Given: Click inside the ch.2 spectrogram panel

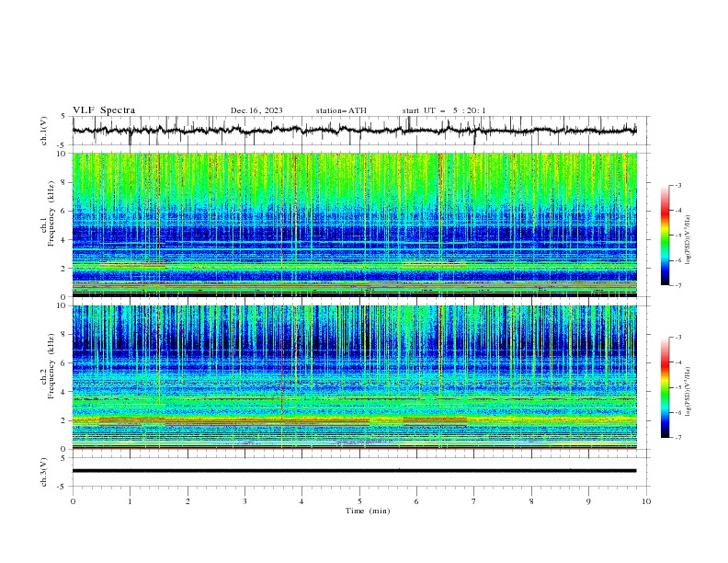Looking at the screenshot, I should coord(354,377).
